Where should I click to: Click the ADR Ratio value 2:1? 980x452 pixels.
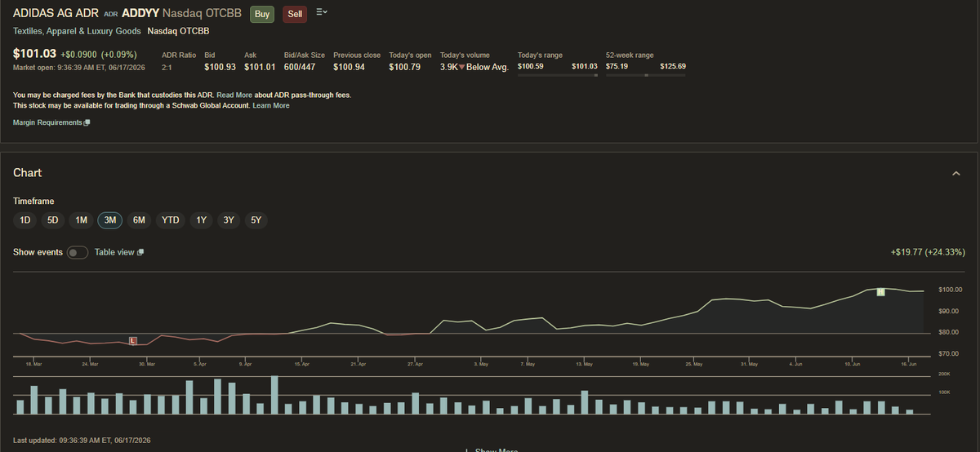coord(167,67)
